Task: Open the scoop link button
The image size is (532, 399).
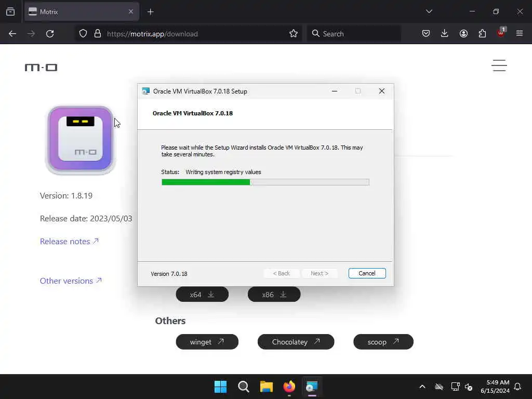Action: point(383,342)
